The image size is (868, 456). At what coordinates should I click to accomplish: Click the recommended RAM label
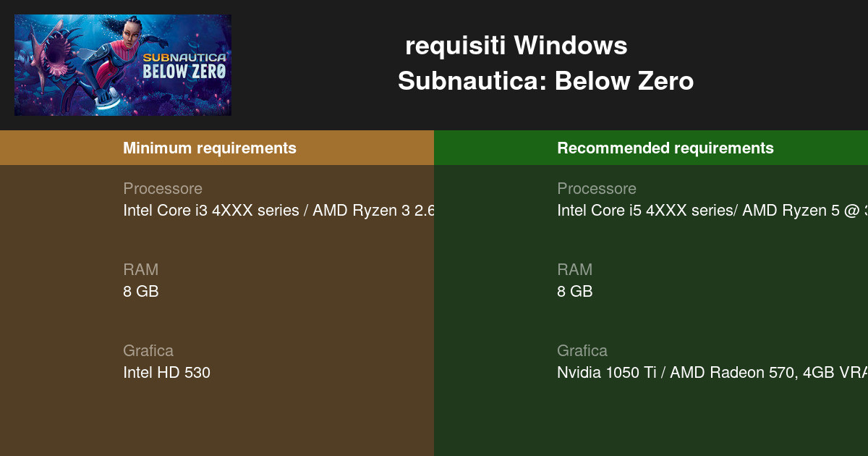point(574,269)
